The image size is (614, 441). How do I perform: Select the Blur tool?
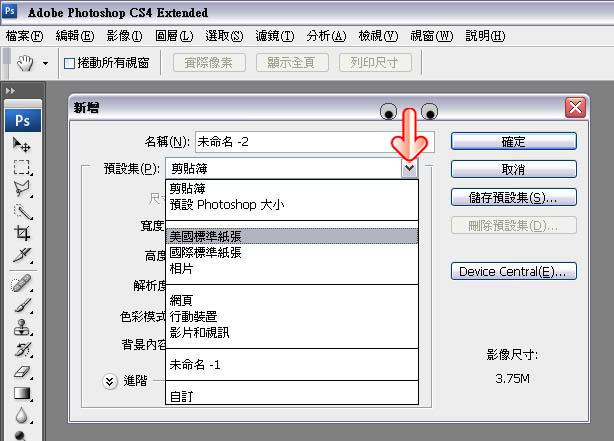coord(22,415)
